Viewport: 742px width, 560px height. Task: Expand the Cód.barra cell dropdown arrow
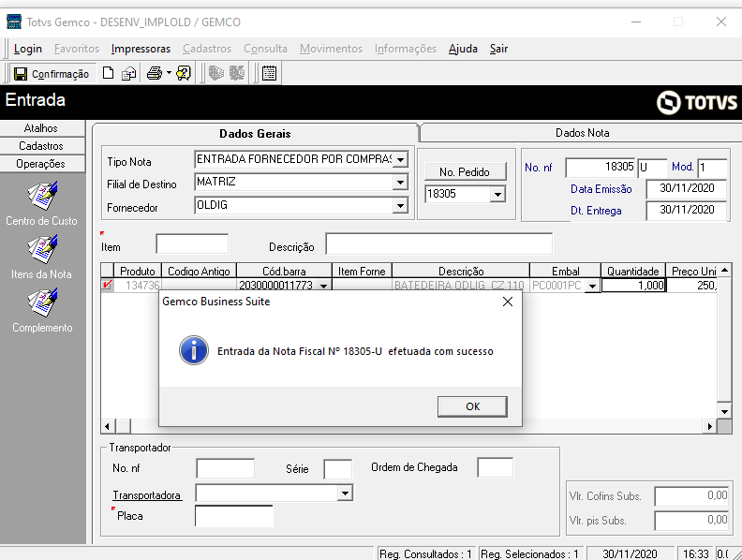pyautogui.click(x=323, y=286)
